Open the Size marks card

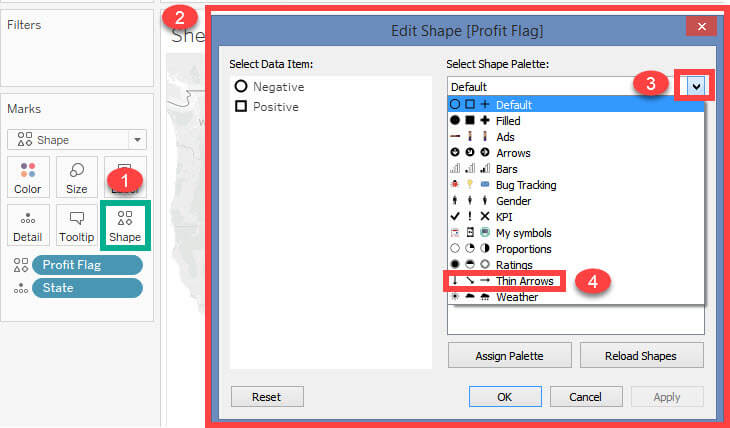(x=76, y=177)
